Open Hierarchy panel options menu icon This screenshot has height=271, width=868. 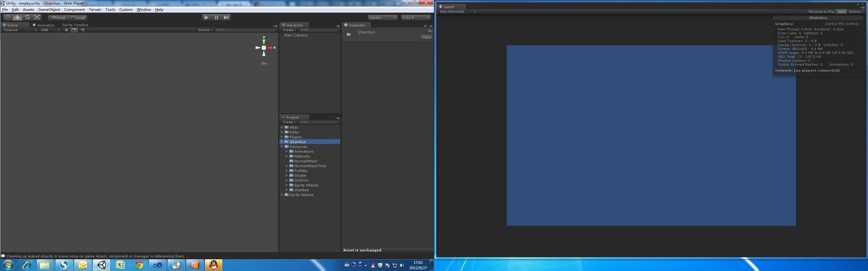click(338, 26)
